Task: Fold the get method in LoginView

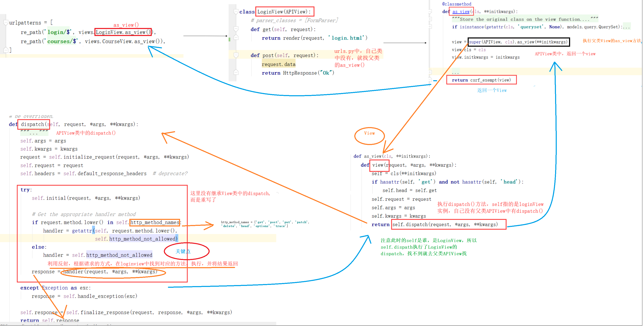Action: pyautogui.click(x=236, y=29)
